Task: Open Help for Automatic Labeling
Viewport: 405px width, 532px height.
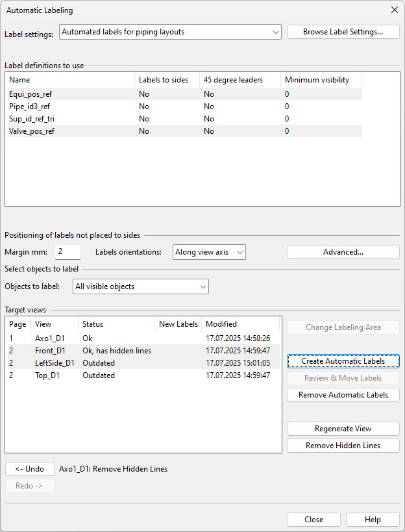Action: coord(373,520)
